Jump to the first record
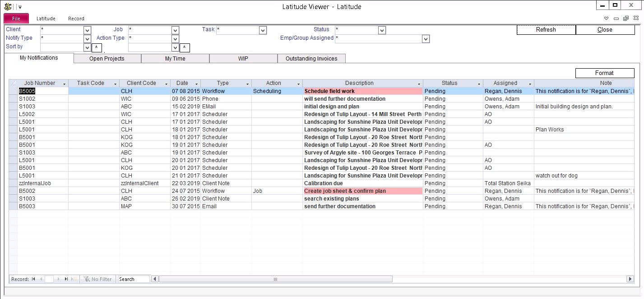This screenshot has height=299, width=644. click(x=33, y=279)
